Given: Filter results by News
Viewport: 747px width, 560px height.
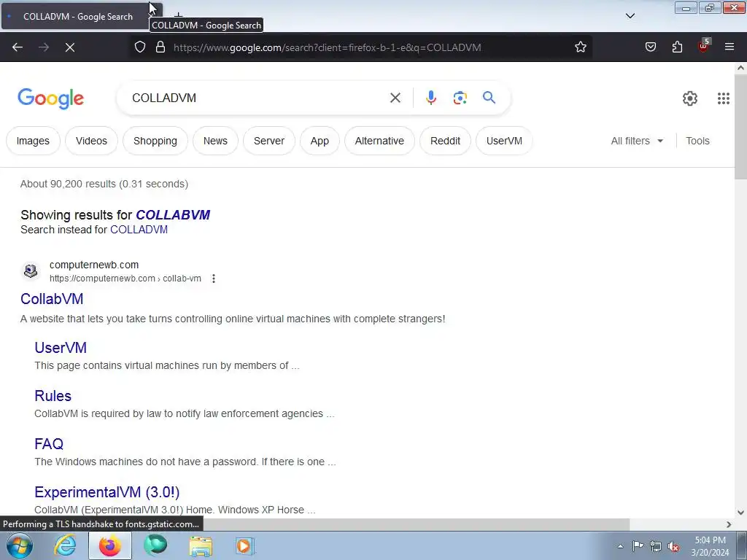Looking at the screenshot, I should 215,141.
